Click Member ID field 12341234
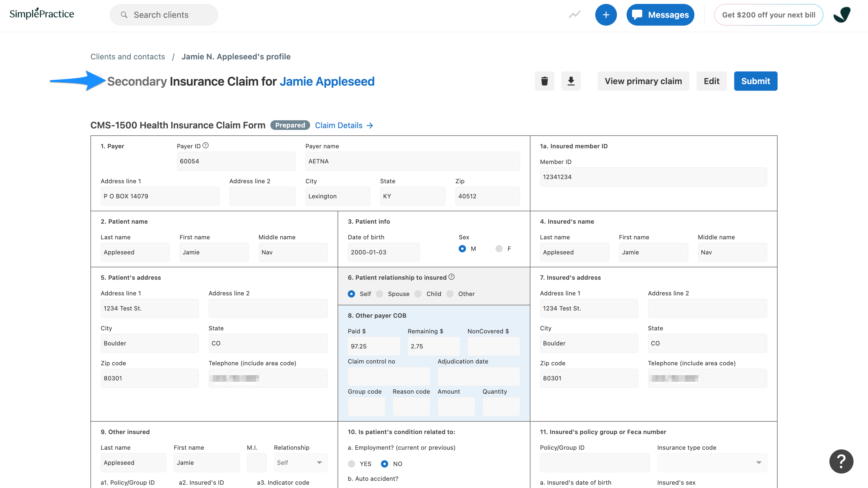Viewport: 868px width, 488px height. (x=653, y=177)
